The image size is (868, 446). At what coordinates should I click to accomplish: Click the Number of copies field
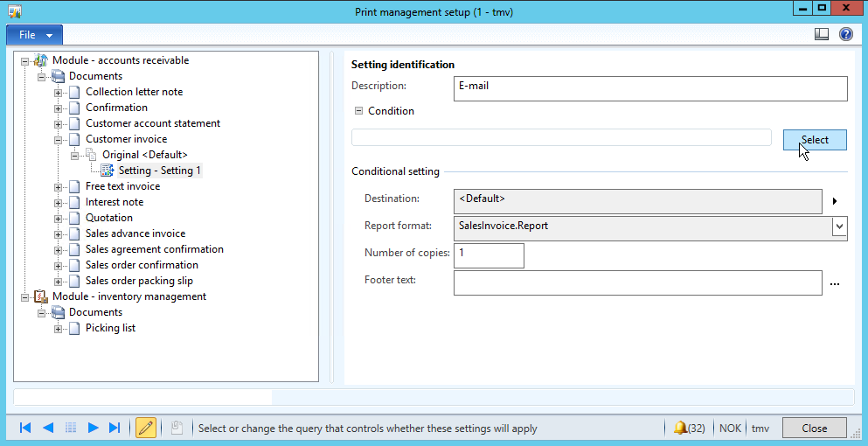pyautogui.click(x=489, y=254)
